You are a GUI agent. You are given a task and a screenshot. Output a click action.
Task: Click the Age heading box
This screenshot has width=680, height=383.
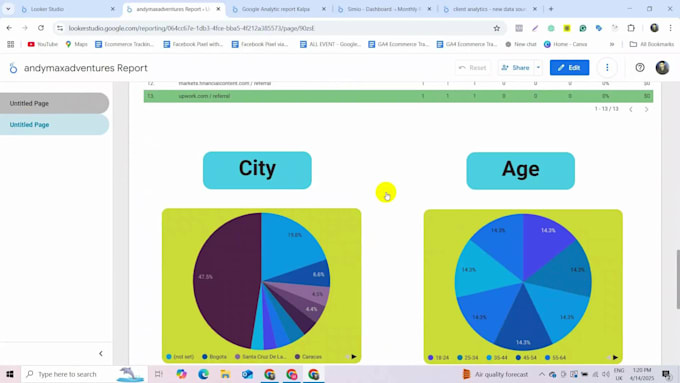coord(520,170)
